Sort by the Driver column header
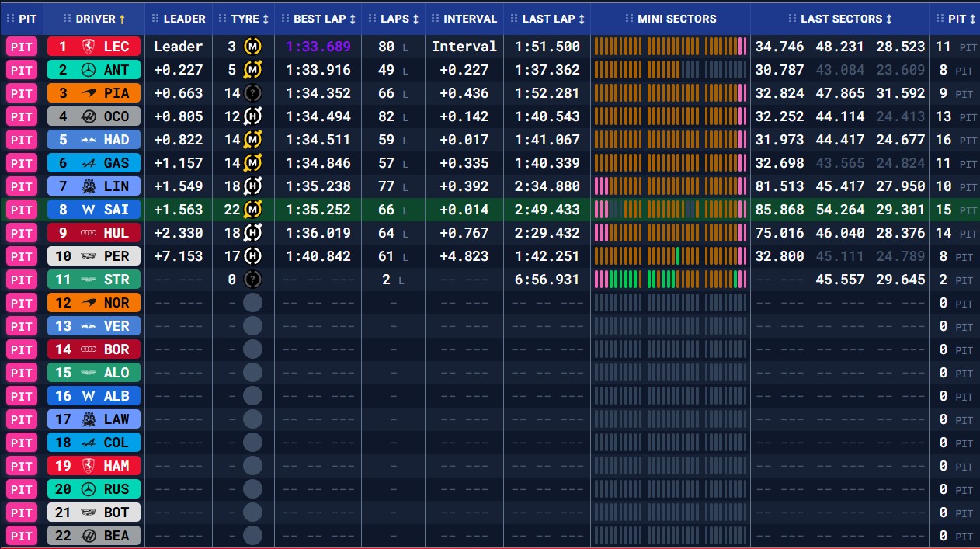This screenshot has height=549, width=980. click(x=101, y=19)
